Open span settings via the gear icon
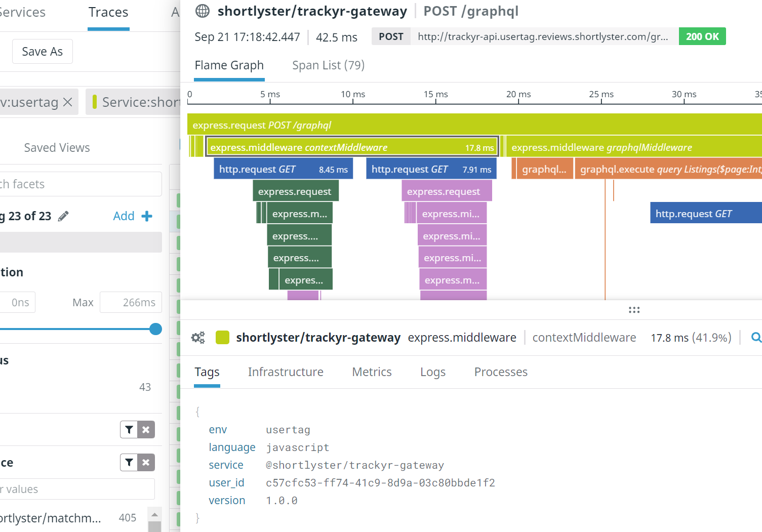Image resolution: width=762 pixels, height=532 pixels. point(197,337)
